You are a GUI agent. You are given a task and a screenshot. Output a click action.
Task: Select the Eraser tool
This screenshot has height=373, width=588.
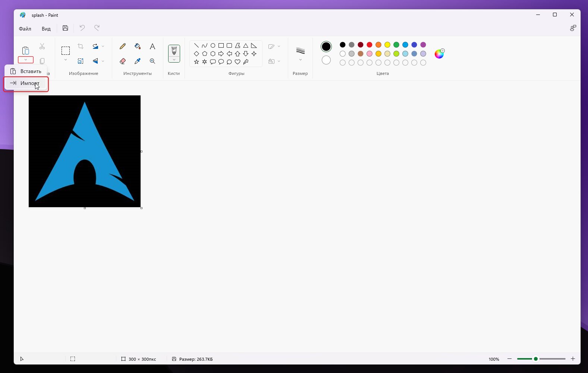point(123,61)
